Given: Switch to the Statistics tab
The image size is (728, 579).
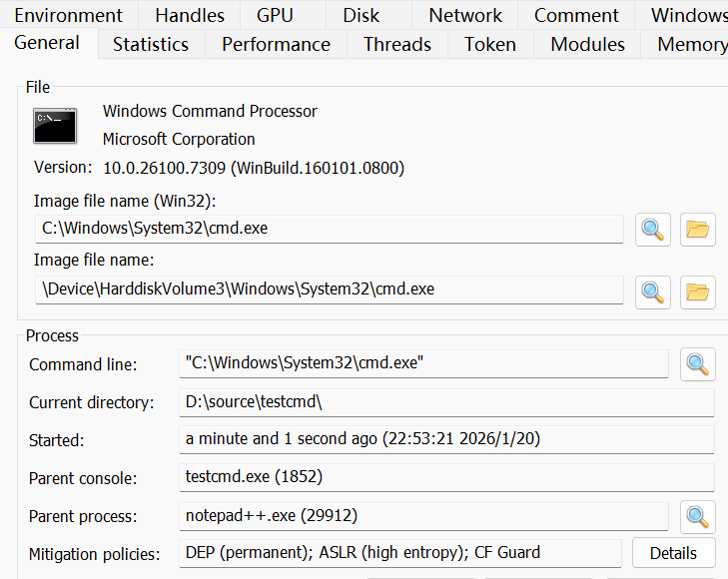Looking at the screenshot, I should (150, 44).
